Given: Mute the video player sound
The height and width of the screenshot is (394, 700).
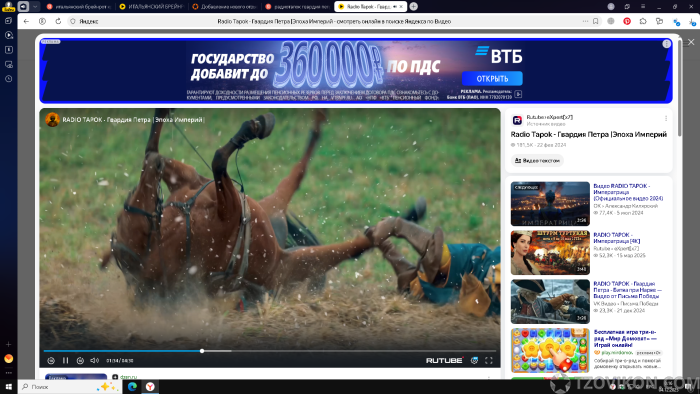Looking at the screenshot, I should (x=95, y=361).
